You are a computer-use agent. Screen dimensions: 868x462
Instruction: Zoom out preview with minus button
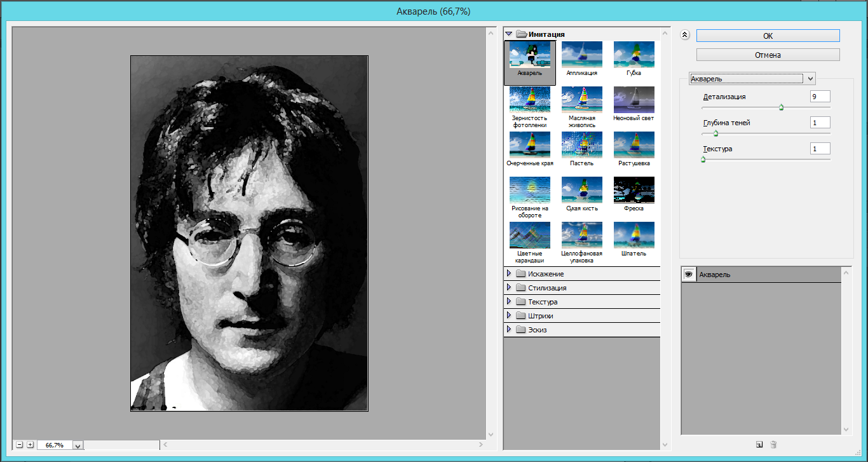coord(20,445)
